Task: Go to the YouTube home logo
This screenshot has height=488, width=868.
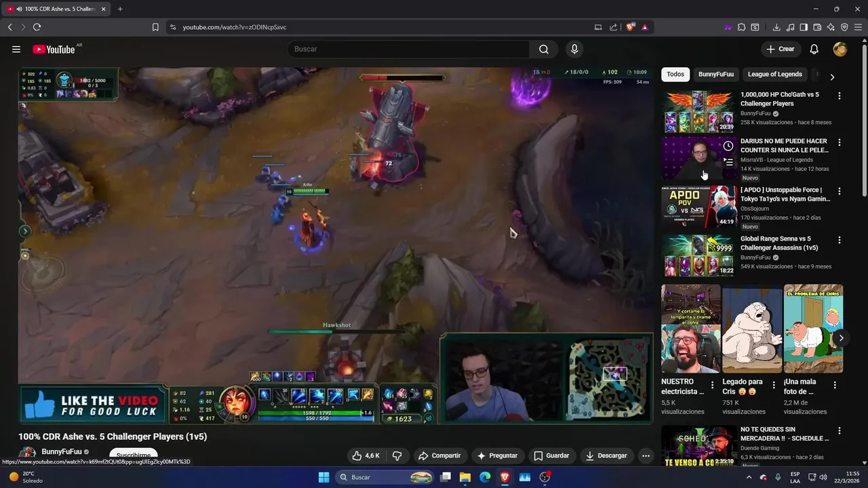Action: click(54, 49)
